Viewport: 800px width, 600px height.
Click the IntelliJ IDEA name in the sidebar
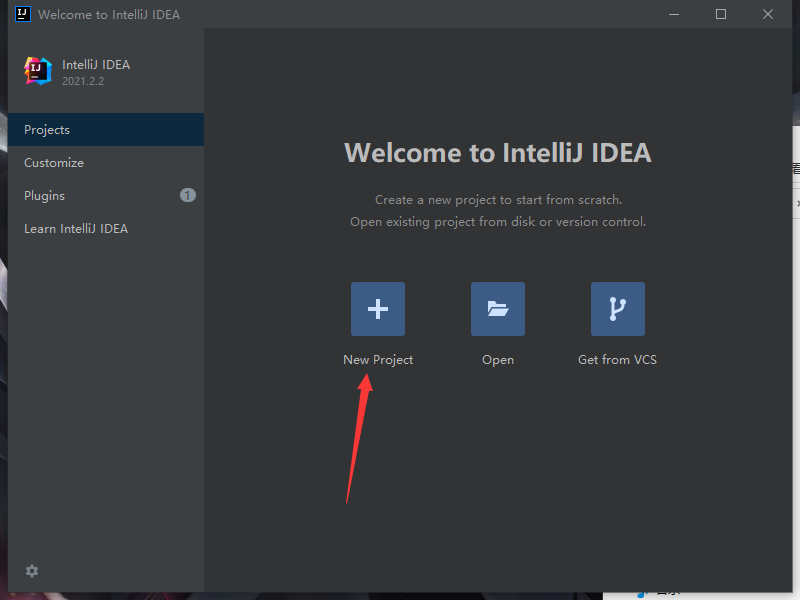tap(96, 65)
